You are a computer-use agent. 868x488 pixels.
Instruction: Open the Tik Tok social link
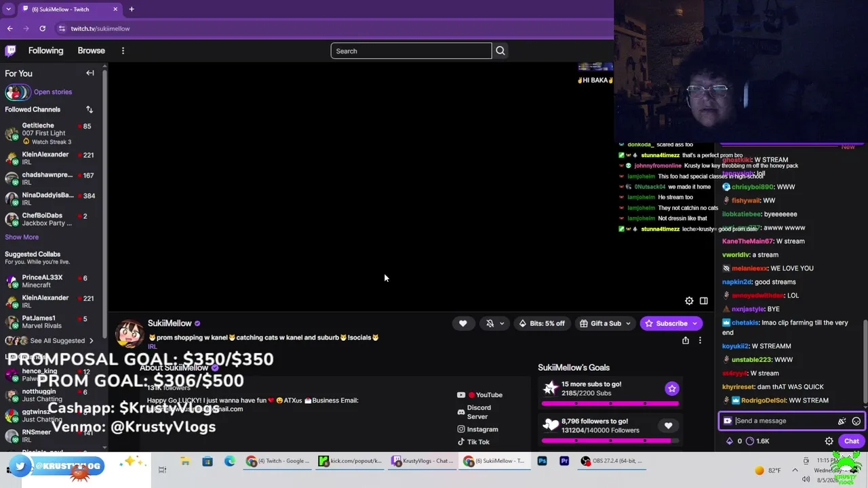(x=473, y=442)
